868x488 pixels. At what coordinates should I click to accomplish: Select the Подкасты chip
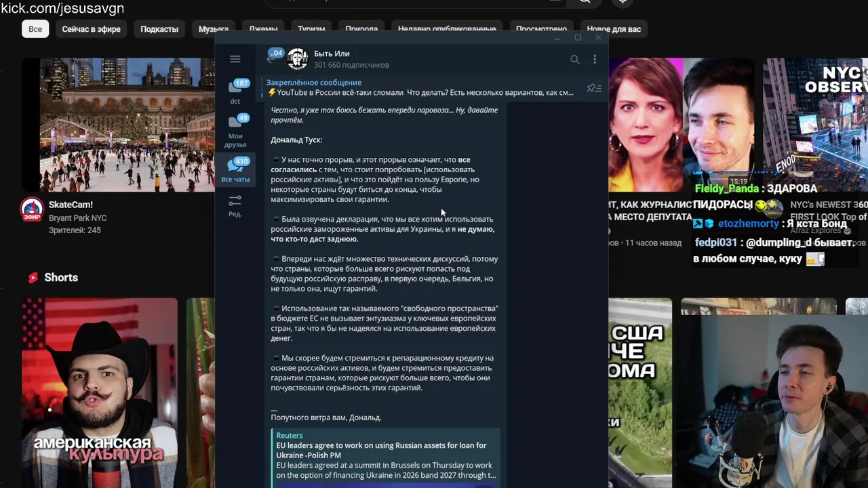[159, 29]
